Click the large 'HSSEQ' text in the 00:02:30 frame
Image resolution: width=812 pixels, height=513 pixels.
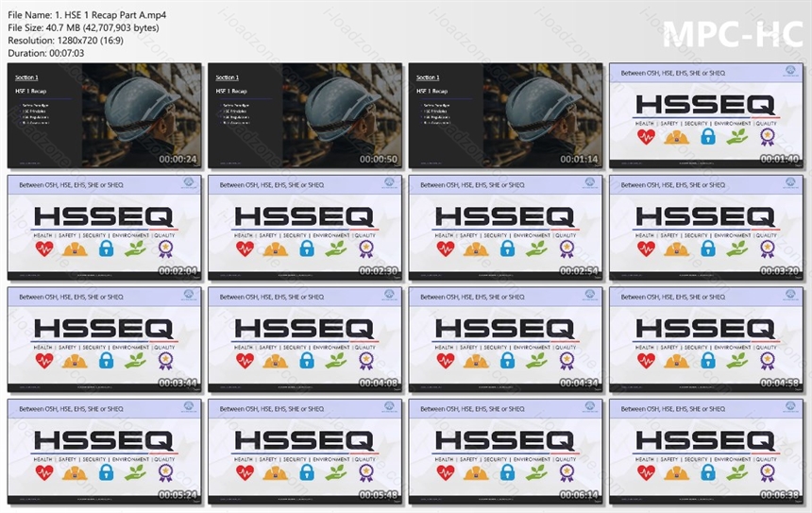pos(304,216)
